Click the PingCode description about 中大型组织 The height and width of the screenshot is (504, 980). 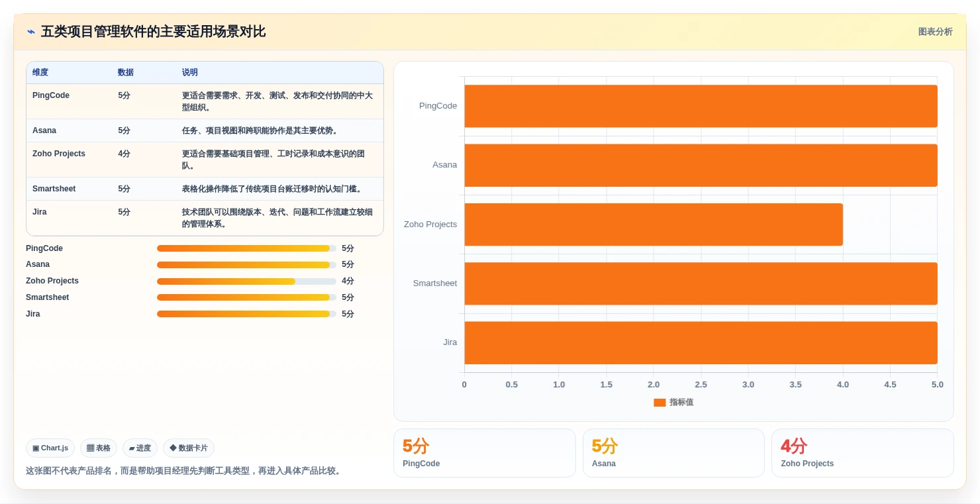point(277,101)
